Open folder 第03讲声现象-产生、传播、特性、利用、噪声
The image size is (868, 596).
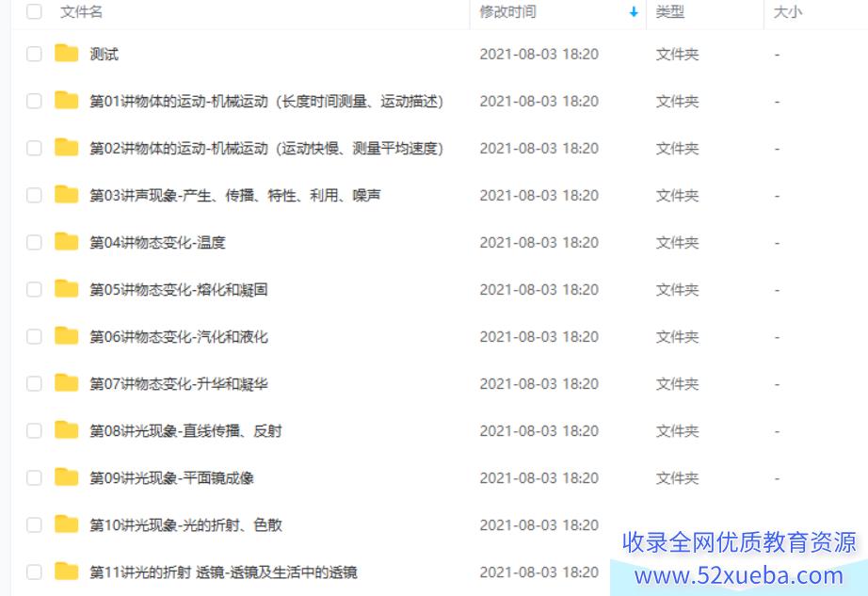[235, 195]
